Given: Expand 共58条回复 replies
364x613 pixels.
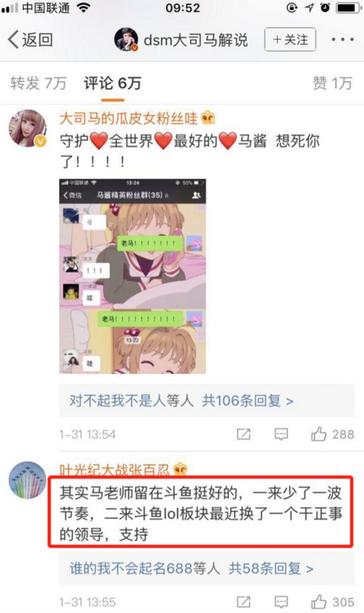Looking at the screenshot, I should pos(271,569).
